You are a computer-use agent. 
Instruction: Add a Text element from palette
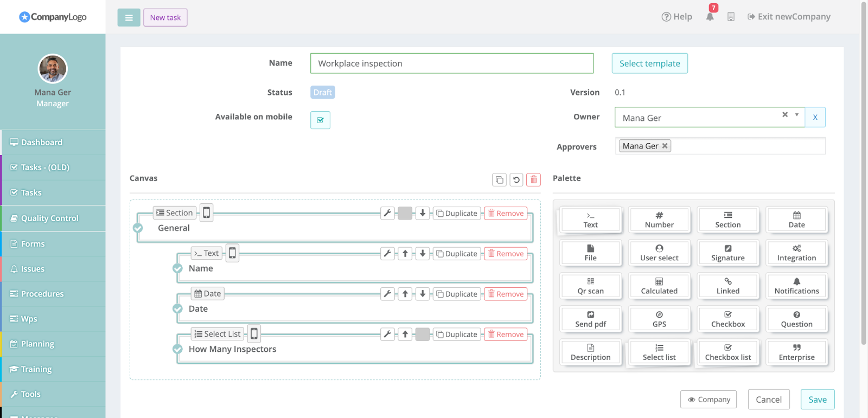coord(591,220)
